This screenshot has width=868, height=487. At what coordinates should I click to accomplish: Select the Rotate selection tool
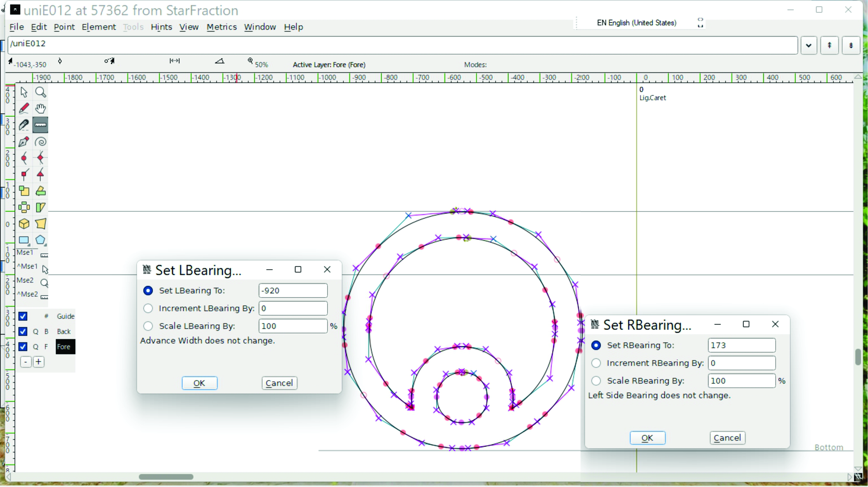(41, 191)
